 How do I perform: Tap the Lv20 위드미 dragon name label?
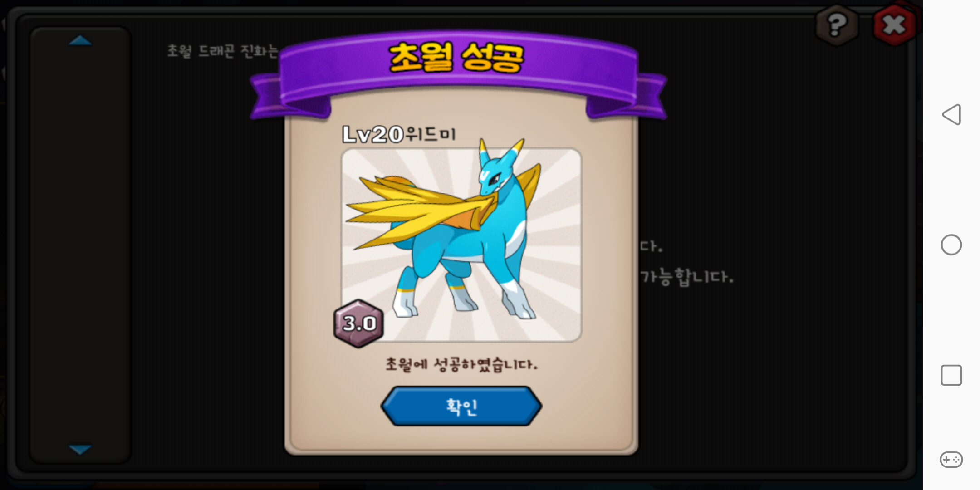click(x=398, y=134)
